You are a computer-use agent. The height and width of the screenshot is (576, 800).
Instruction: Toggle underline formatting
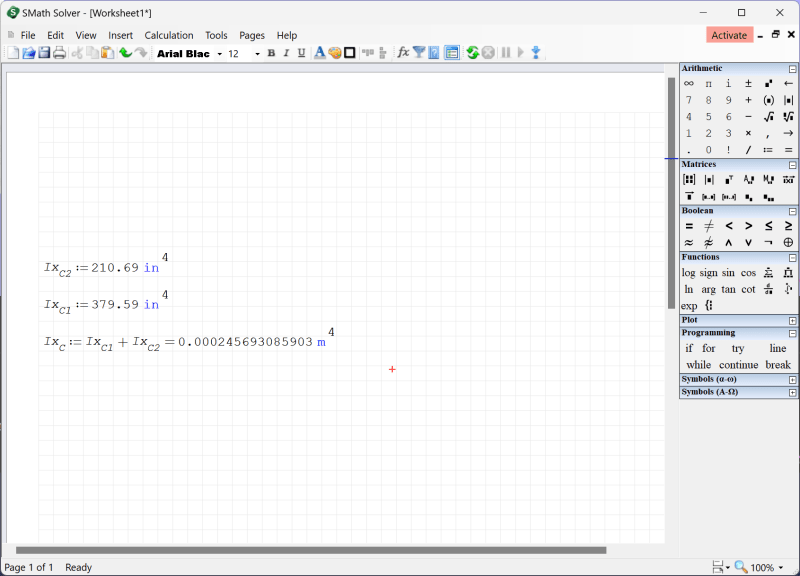pyautogui.click(x=301, y=53)
